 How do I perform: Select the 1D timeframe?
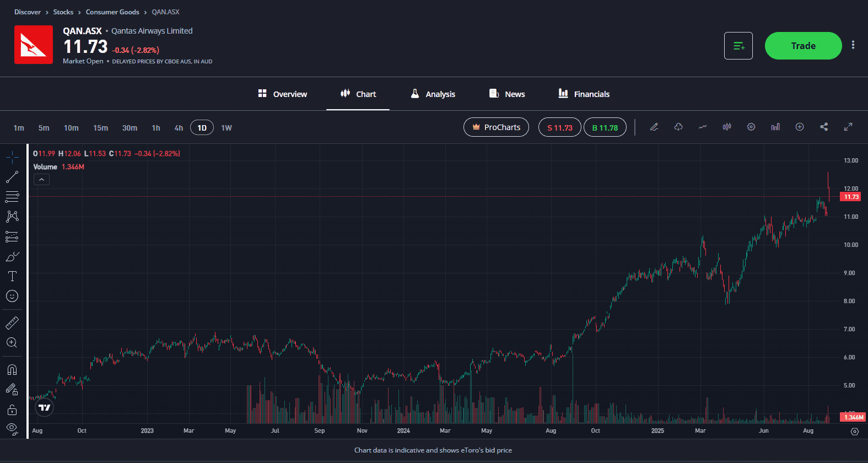coord(202,128)
